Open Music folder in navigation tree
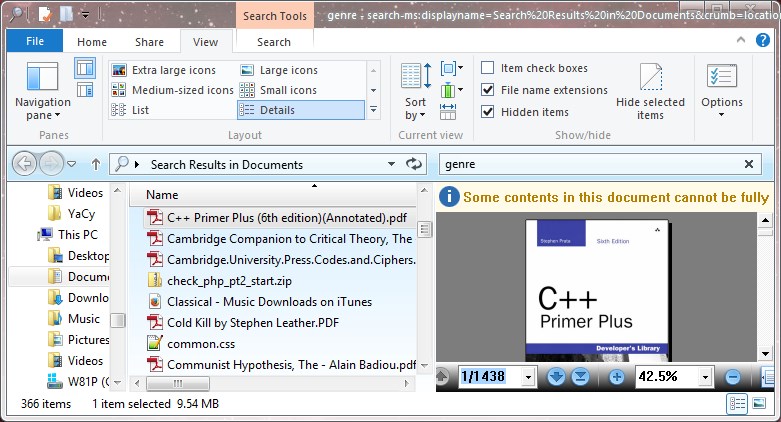The width and height of the screenshot is (781, 422). (x=75, y=318)
